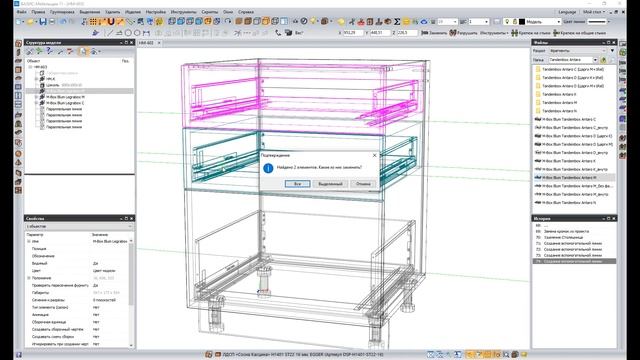
Task: Click the Отмена button in dialog
Action: [x=363, y=184]
